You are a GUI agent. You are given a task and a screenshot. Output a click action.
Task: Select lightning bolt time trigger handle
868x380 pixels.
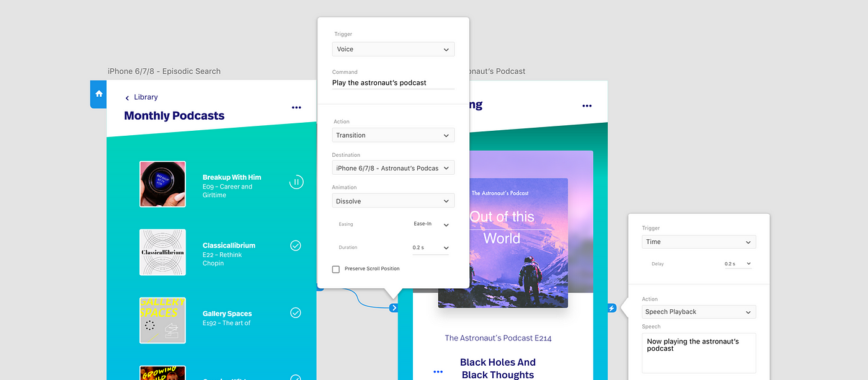(612, 308)
